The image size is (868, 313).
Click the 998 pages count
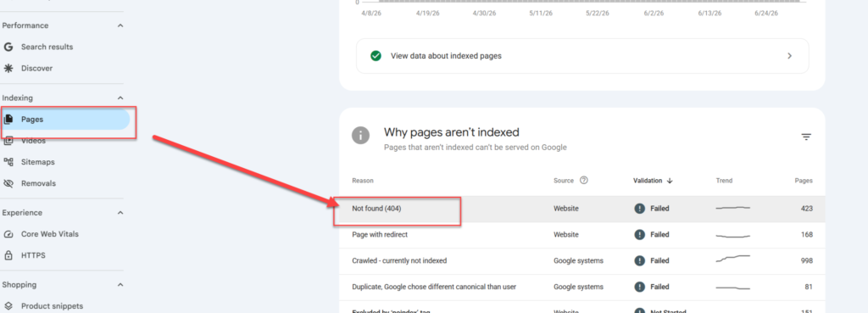tap(807, 261)
